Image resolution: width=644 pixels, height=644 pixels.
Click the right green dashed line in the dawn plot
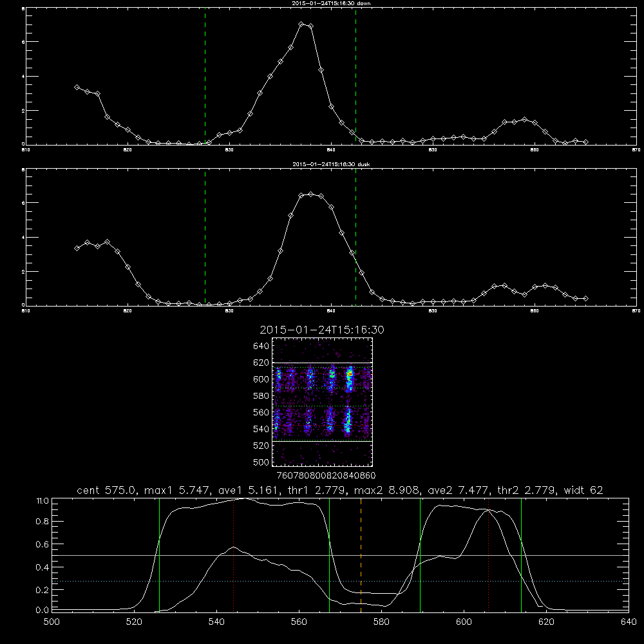pyautogui.click(x=355, y=76)
